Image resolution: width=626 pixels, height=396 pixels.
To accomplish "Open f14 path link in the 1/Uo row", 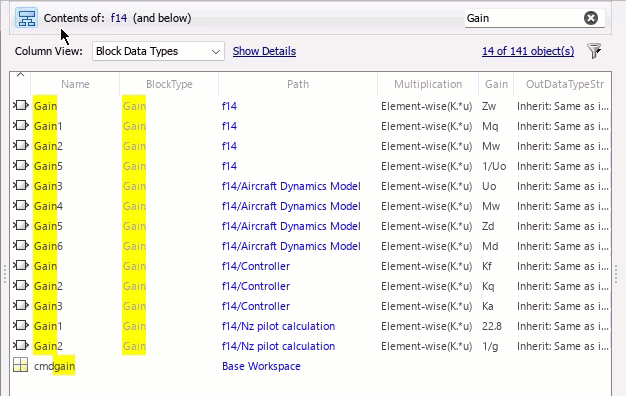I will pyautogui.click(x=229, y=166).
